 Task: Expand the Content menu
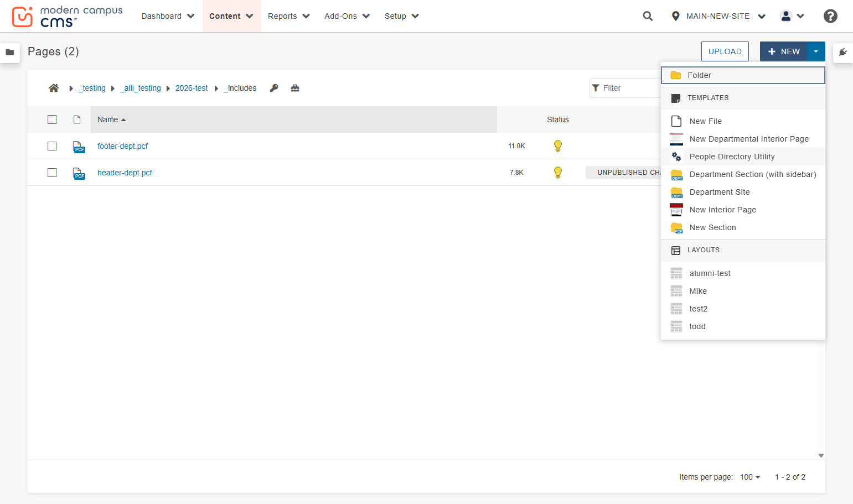click(x=231, y=16)
